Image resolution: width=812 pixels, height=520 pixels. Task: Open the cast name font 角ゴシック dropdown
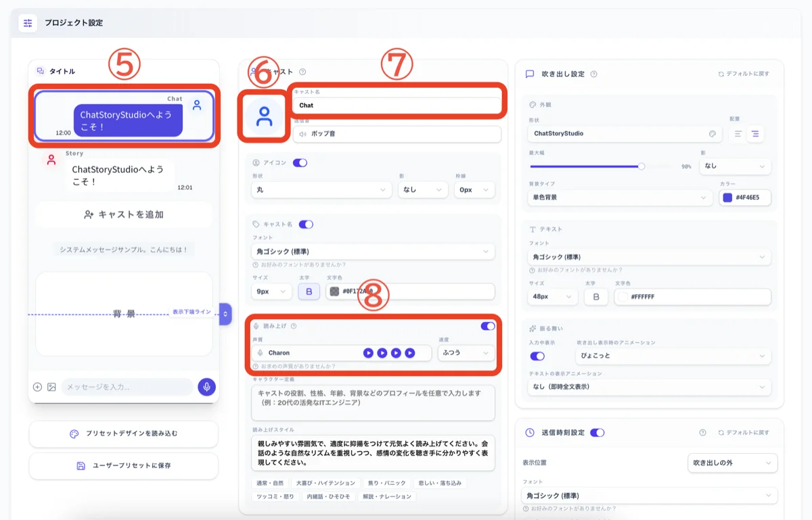coord(373,252)
